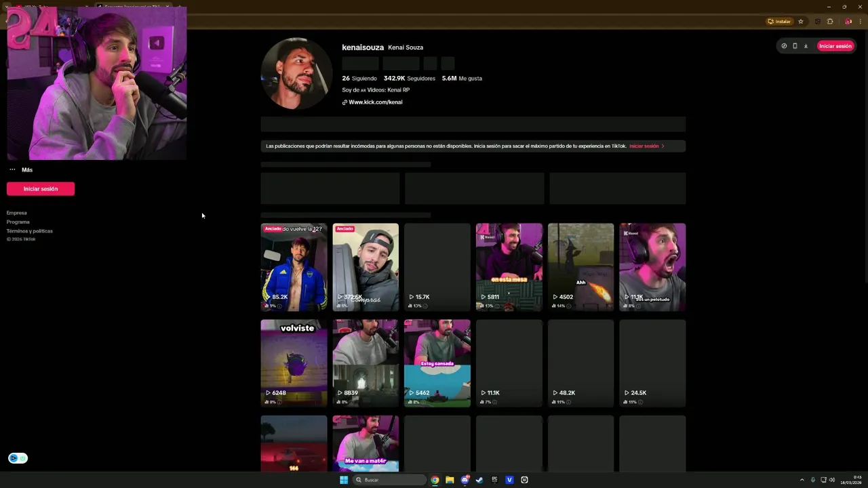Open the Www.kick.com/kenai link

coord(372,102)
